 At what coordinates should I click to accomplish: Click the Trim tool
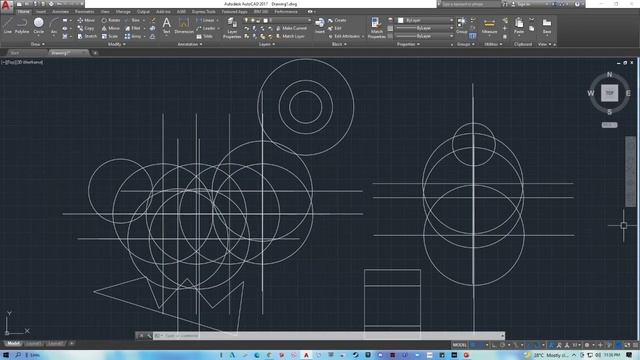point(133,20)
